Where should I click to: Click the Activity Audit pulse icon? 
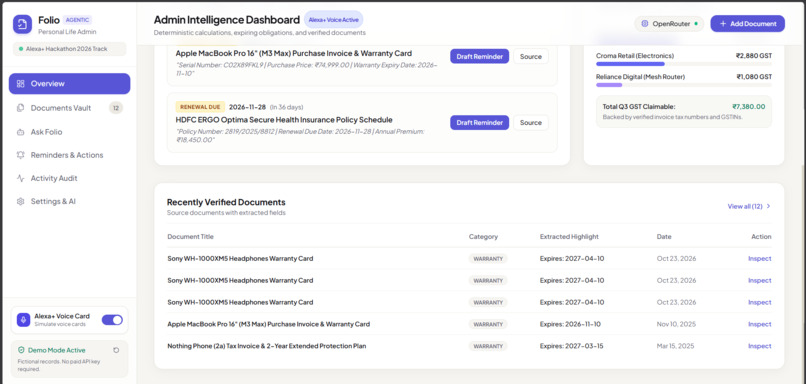pos(21,178)
